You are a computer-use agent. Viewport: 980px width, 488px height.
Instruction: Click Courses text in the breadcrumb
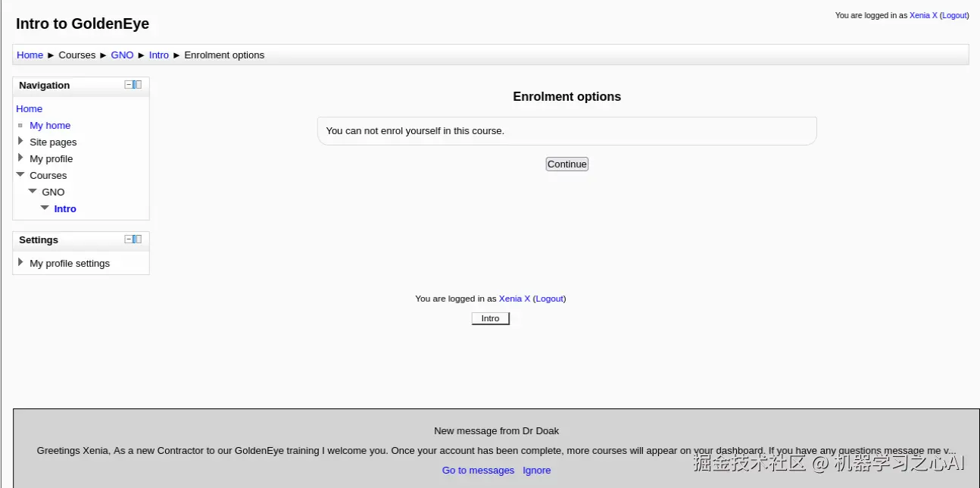(x=77, y=55)
